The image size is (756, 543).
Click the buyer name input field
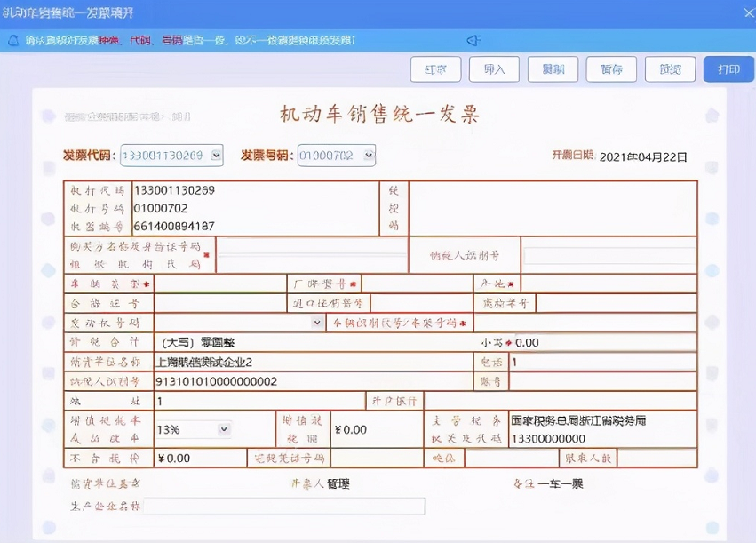click(312, 255)
